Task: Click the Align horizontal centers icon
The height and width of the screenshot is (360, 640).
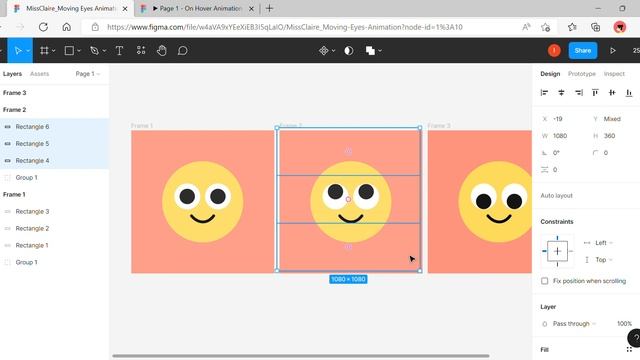Action: (561, 93)
